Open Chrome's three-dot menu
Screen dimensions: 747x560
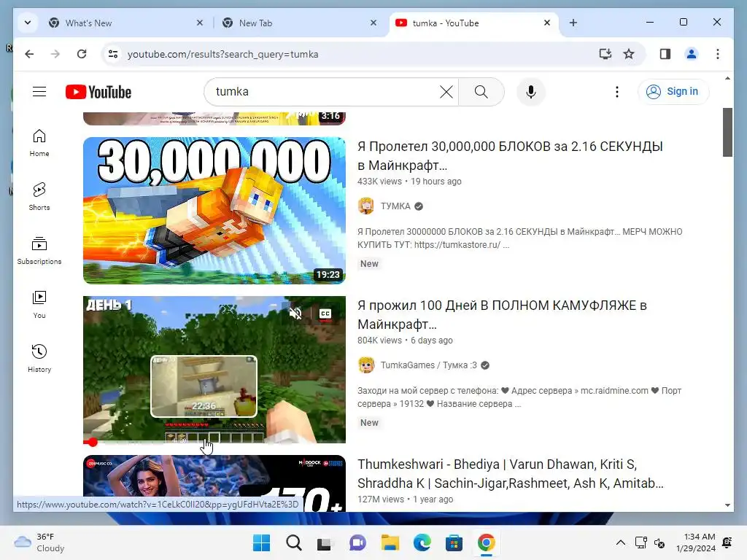click(x=718, y=54)
